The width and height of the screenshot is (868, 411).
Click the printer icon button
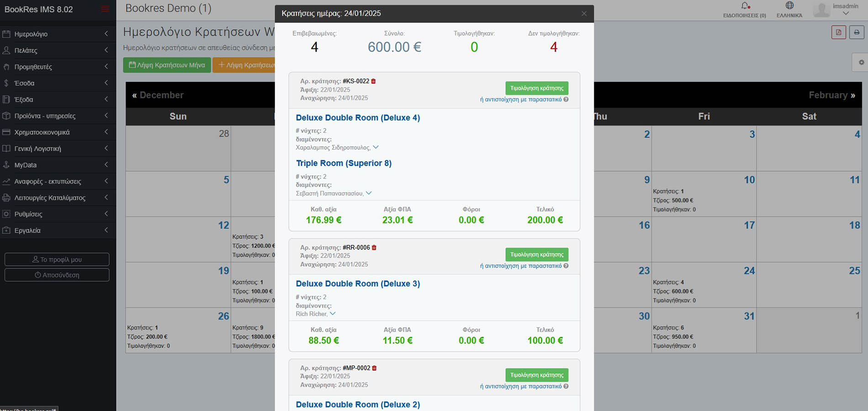(857, 32)
